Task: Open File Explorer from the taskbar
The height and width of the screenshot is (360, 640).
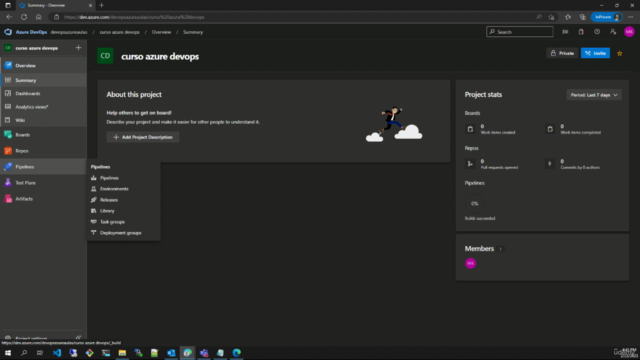Action: click(x=122, y=353)
